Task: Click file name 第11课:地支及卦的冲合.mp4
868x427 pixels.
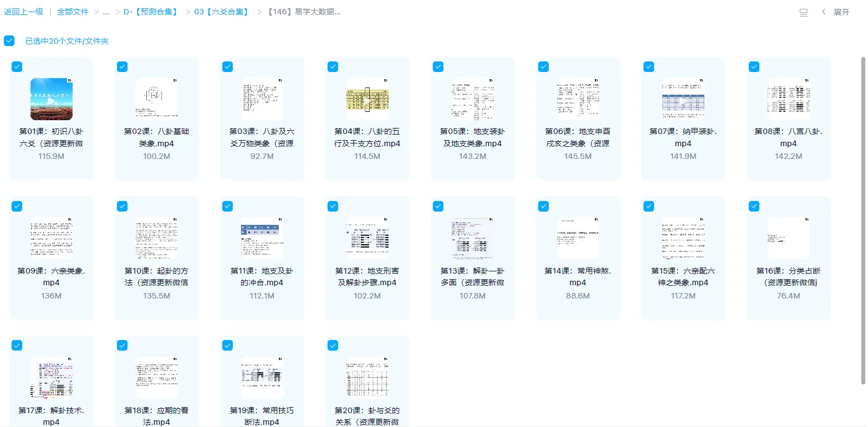Action: click(262, 277)
